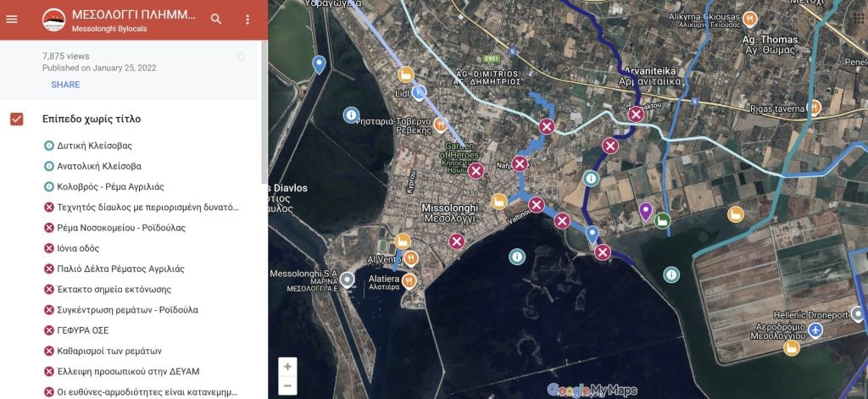The image size is (868, 399).
Task: Zoom out with the minus button
Action: point(287,385)
